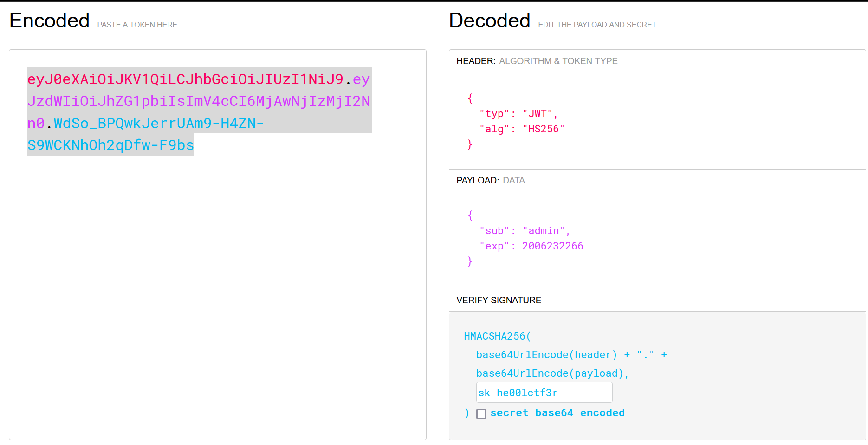The image size is (868, 445).
Task: Click the VERIFY SIGNATURE label
Action: point(499,300)
